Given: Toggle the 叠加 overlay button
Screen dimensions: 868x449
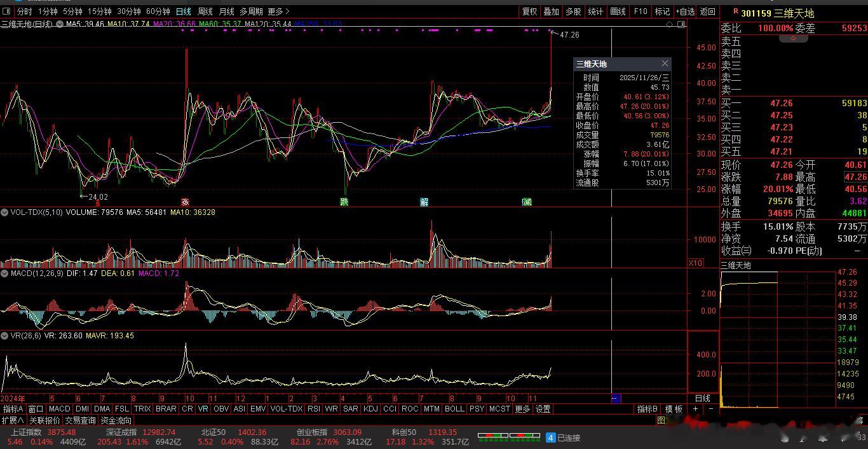Looking at the screenshot, I should point(551,11).
